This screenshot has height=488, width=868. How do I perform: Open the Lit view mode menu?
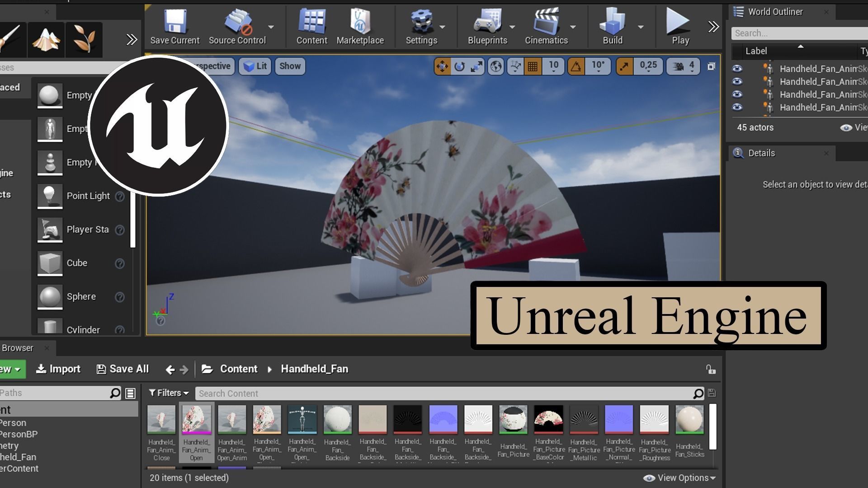click(x=255, y=66)
